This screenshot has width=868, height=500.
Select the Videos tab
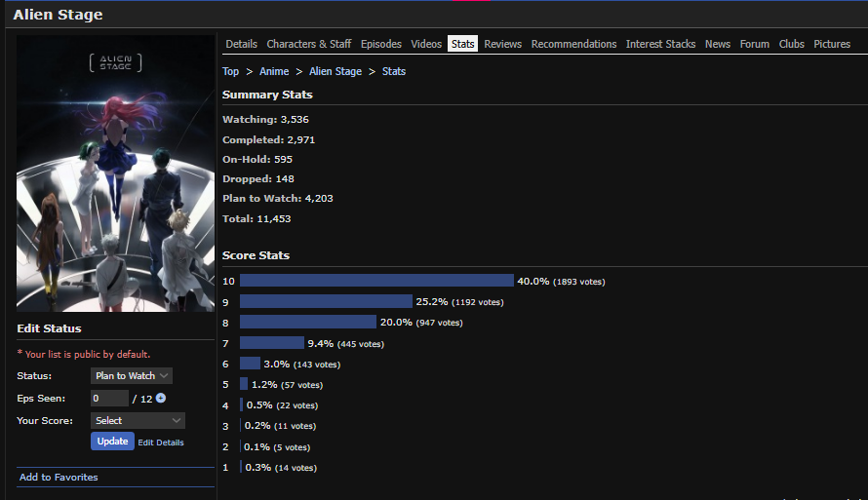[426, 44]
